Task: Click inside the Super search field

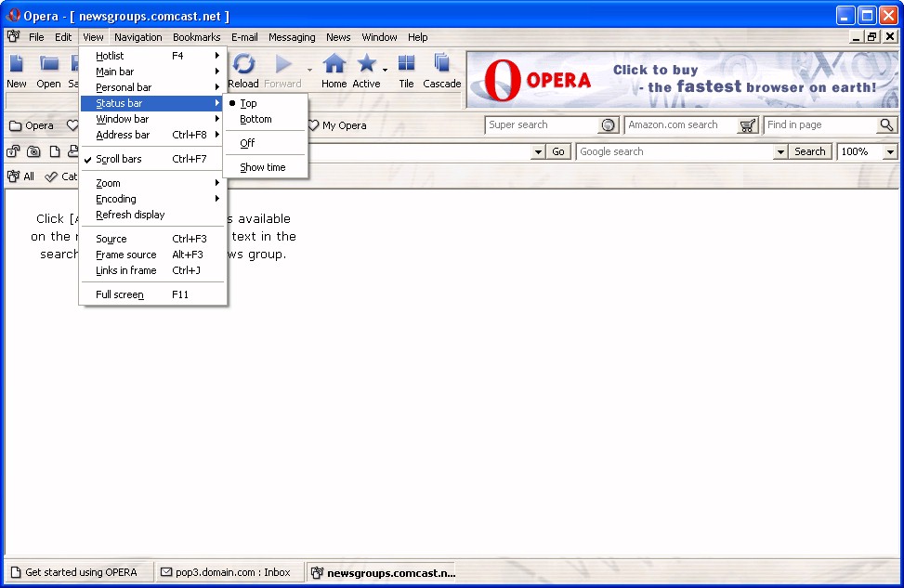Action: click(542, 125)
